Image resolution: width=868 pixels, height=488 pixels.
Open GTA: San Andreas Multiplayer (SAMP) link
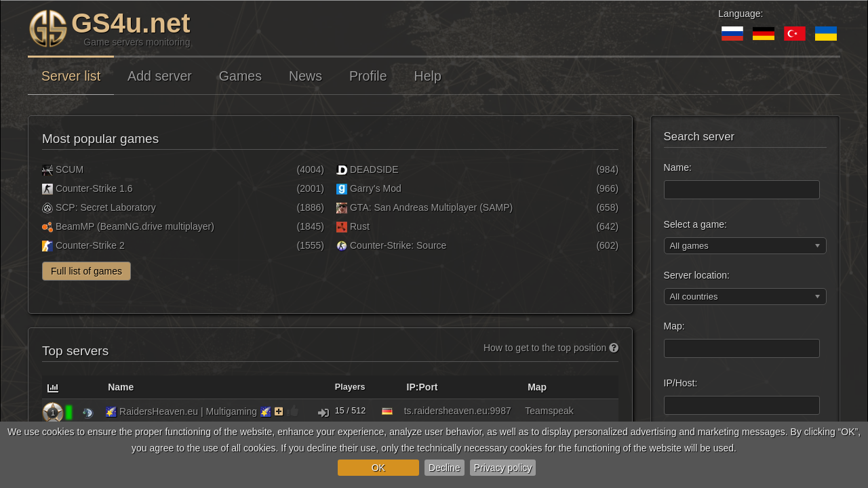tap(431, 207)
